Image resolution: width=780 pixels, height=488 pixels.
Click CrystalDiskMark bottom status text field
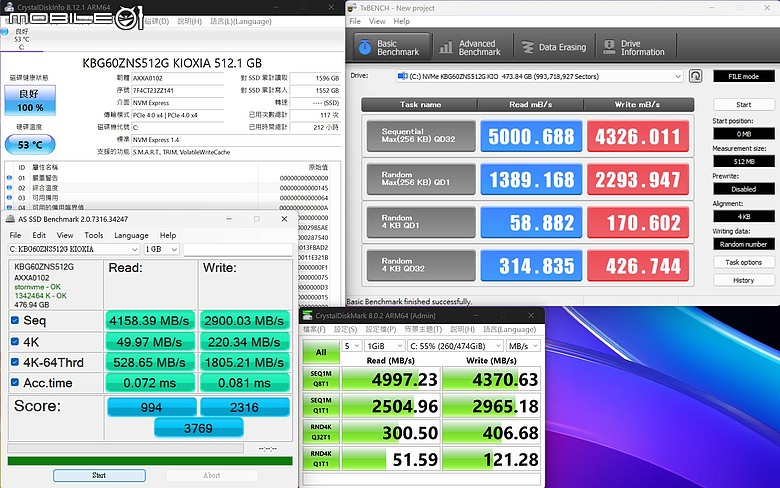pos(421,479)
